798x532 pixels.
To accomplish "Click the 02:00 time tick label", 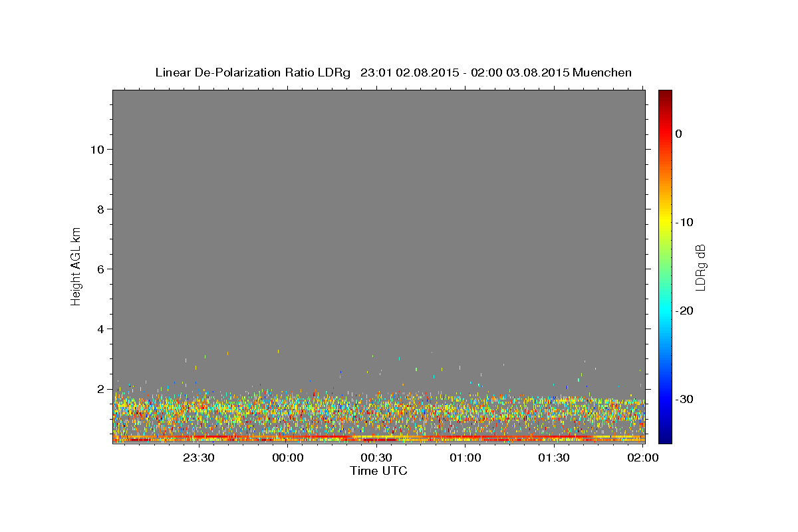I will click(x=643, y=458).
